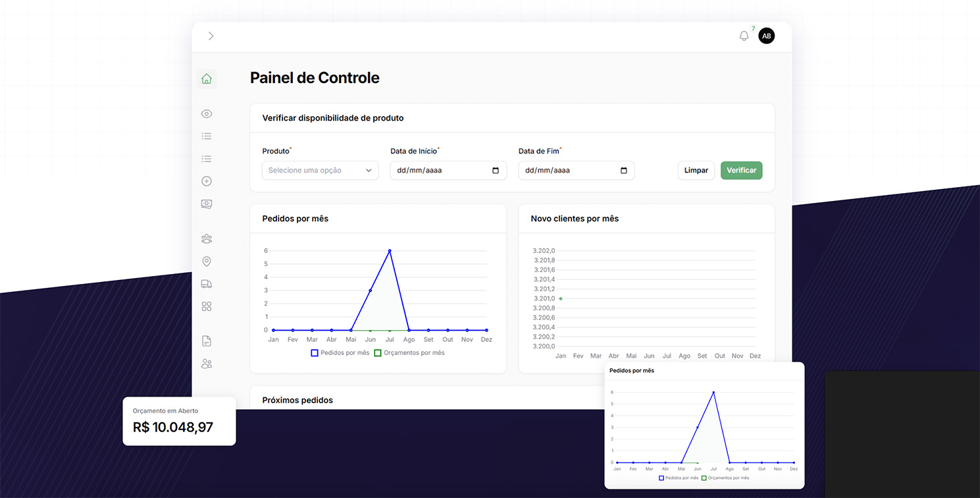The height and width of the screenshot is (498, 980).
Task: Open the customers group sidebar icon
Action: coord(207,238)
